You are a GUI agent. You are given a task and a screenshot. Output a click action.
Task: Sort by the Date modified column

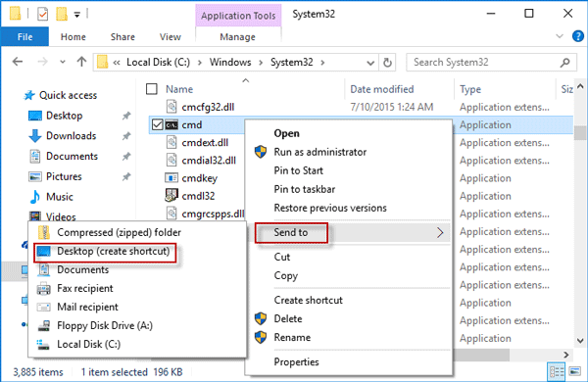coord(382,89)
